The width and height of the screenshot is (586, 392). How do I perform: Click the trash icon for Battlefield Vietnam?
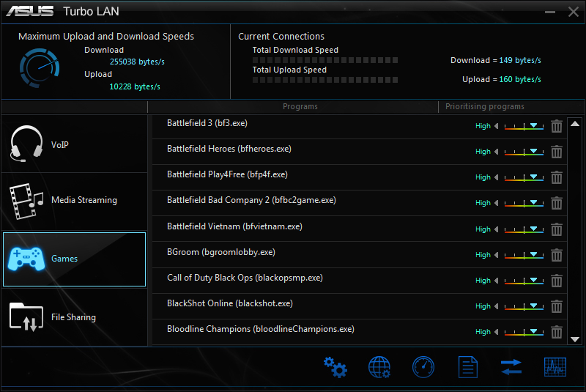557,229
